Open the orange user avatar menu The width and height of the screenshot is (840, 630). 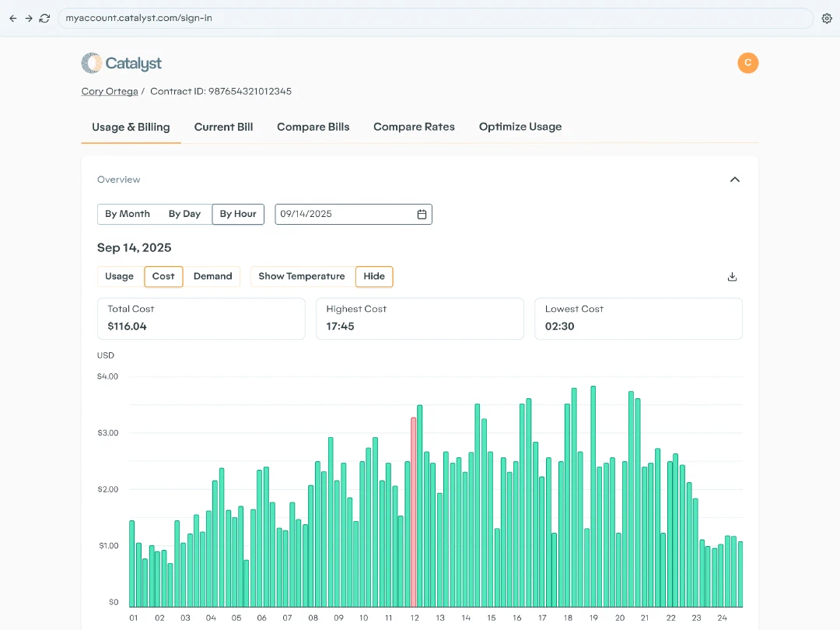click(x=748, y=63)
